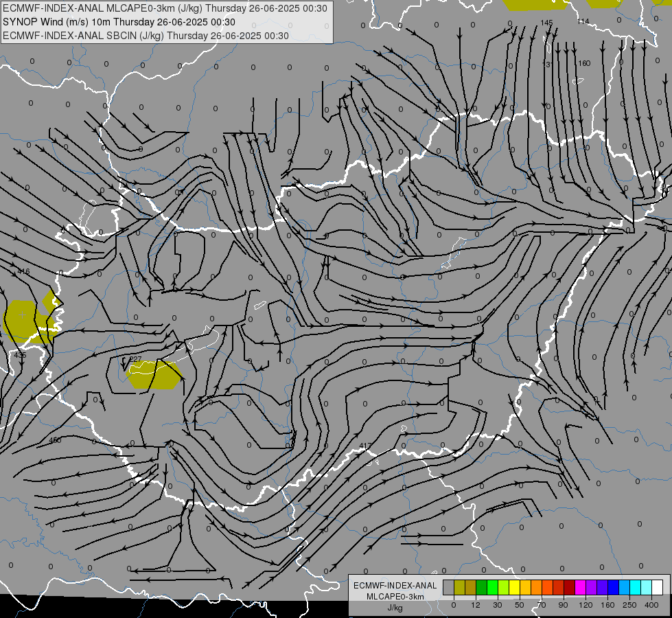The width and height of the screenshot is (672, 618).
Task: Pick the yellow-green swatch in the legend
Action: pyautogui.click(x=504, y=587)
